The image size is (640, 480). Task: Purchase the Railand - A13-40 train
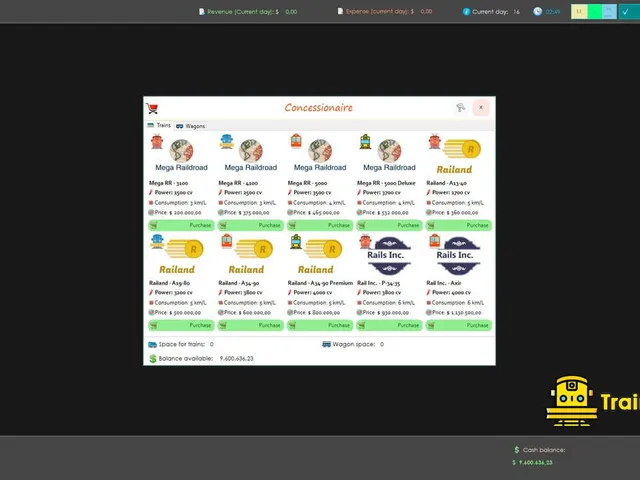pos(458,225)
